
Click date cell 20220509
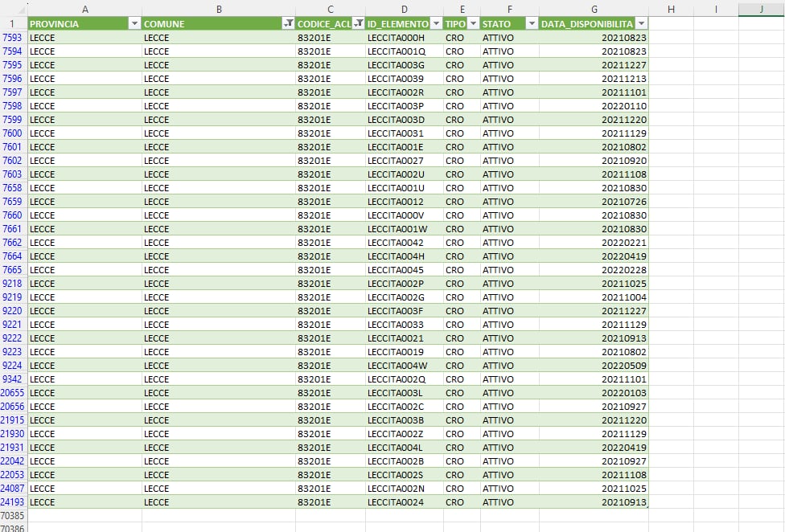coord(594,366)
